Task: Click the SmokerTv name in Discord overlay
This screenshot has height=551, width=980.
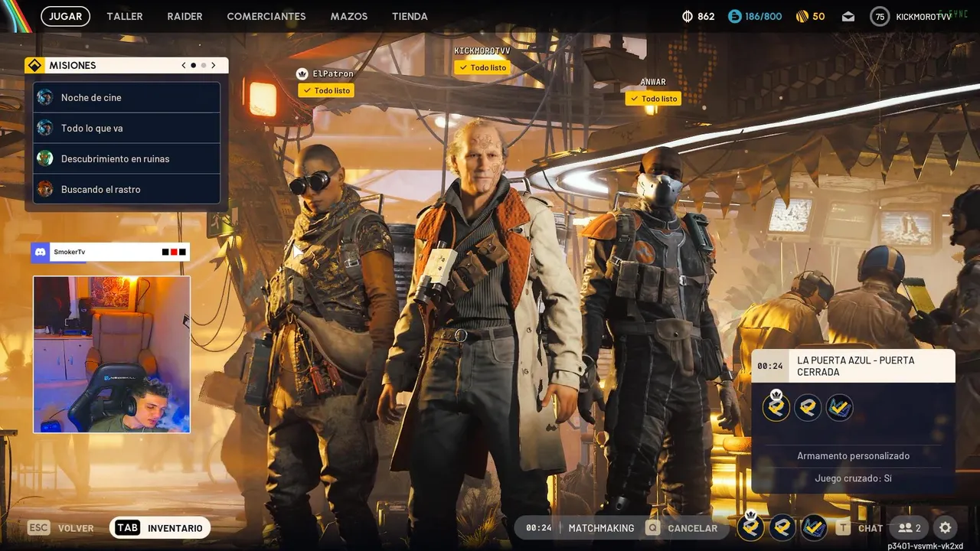Action: coord(70,252)
